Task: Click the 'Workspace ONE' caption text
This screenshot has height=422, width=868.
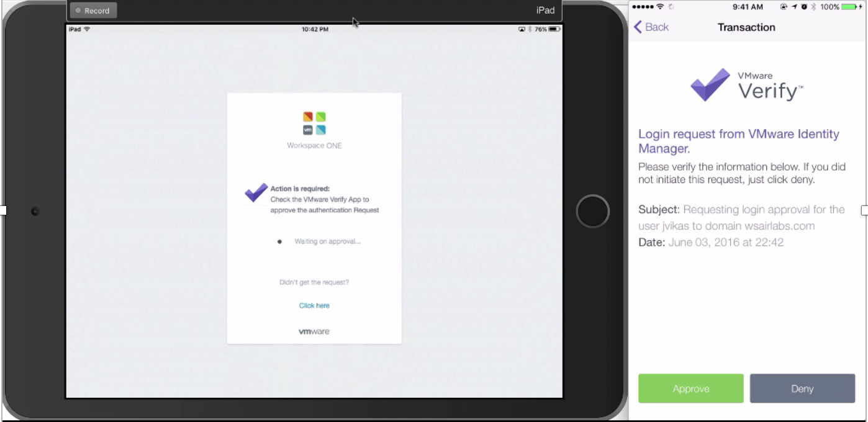Action: (x=314, y=146)
